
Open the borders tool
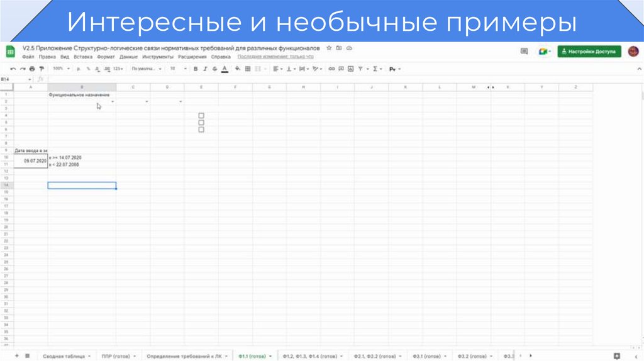click(x=248, y=69)
